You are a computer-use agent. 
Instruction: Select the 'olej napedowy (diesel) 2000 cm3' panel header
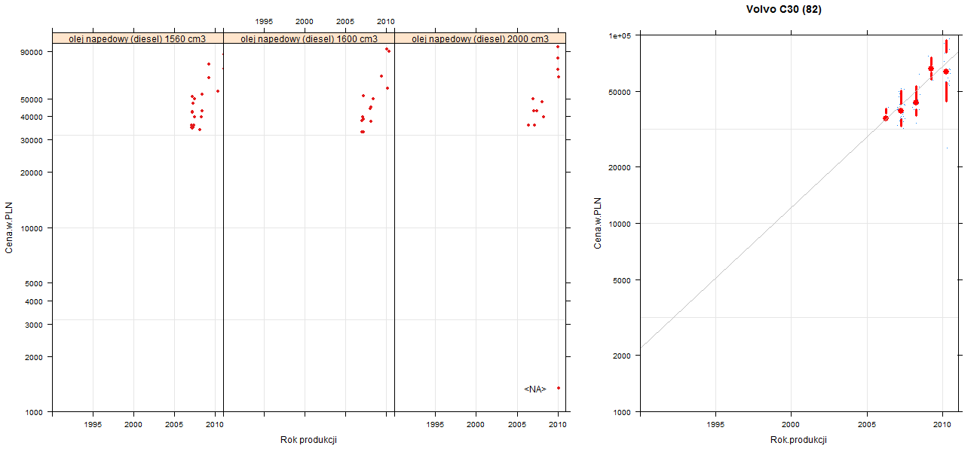coord(480,38)
